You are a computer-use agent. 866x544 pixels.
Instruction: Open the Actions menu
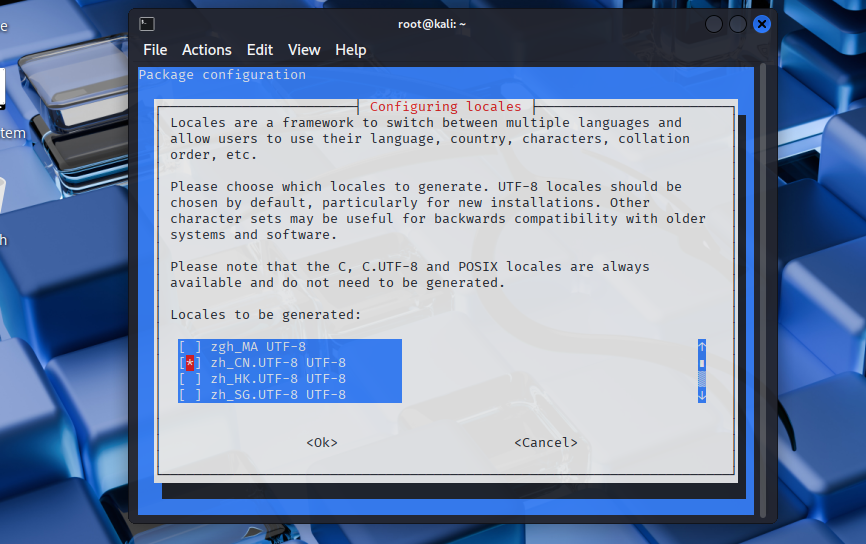207,50
